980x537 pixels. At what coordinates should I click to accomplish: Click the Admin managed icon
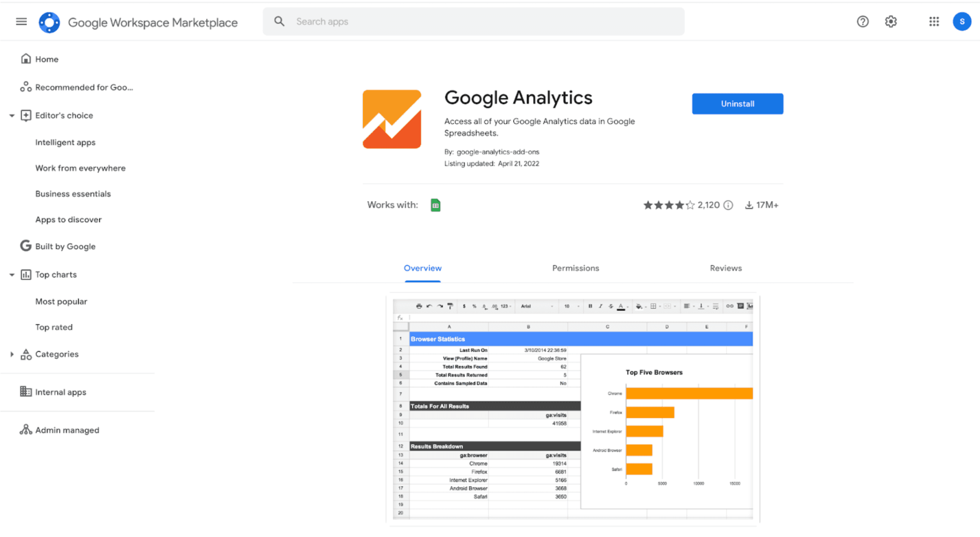coord(26,430)
